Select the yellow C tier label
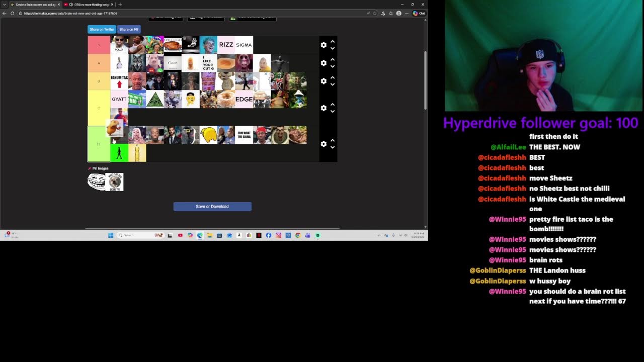This screenshot has height=362, width=644. [x=99, y=108]
